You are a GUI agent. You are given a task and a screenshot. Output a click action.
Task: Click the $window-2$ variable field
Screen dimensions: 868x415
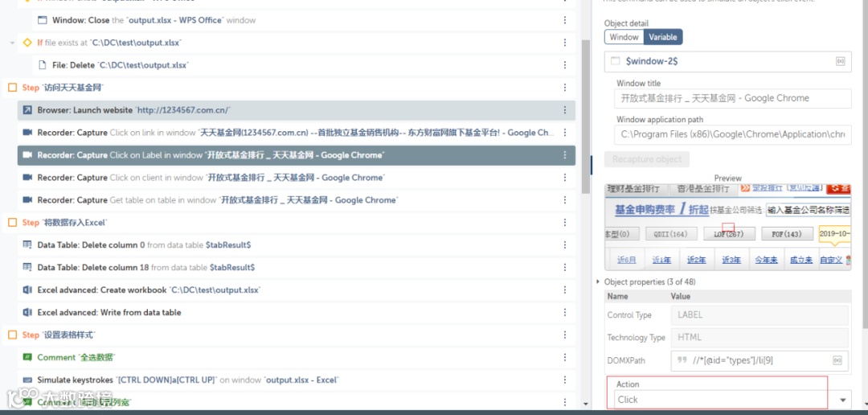click(728, 61)
